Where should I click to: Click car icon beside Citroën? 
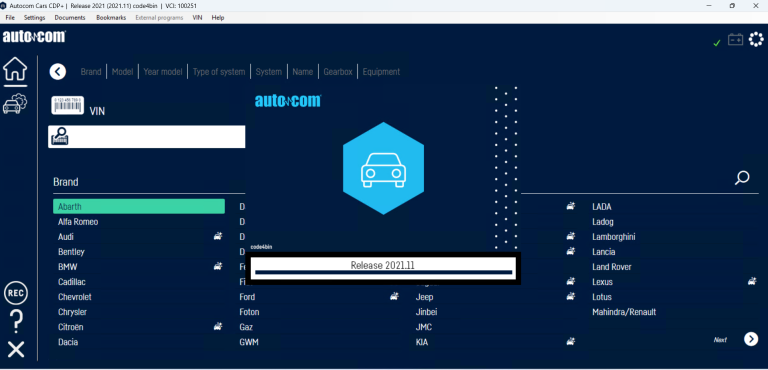click(218, 326)
